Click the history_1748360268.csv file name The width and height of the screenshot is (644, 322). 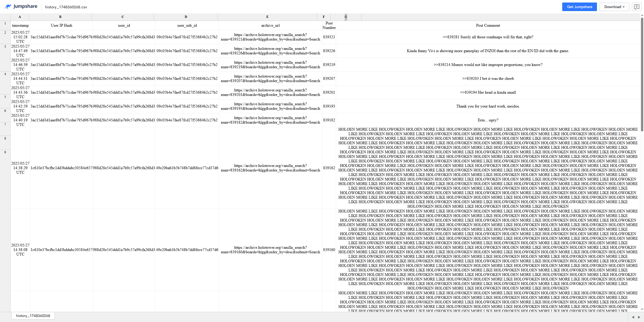coord(66,7)
